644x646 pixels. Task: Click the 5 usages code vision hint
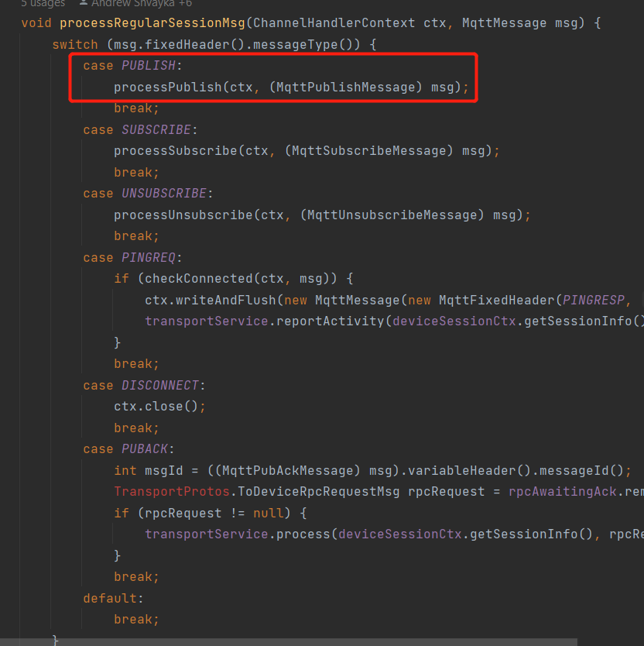tap(43, 4)
